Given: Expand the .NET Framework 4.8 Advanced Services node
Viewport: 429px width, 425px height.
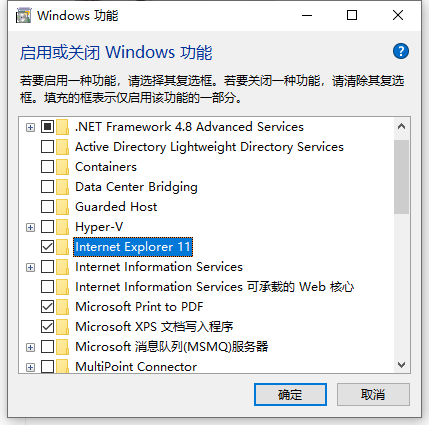Looking at the screenshot, I should tap(30, 127).
